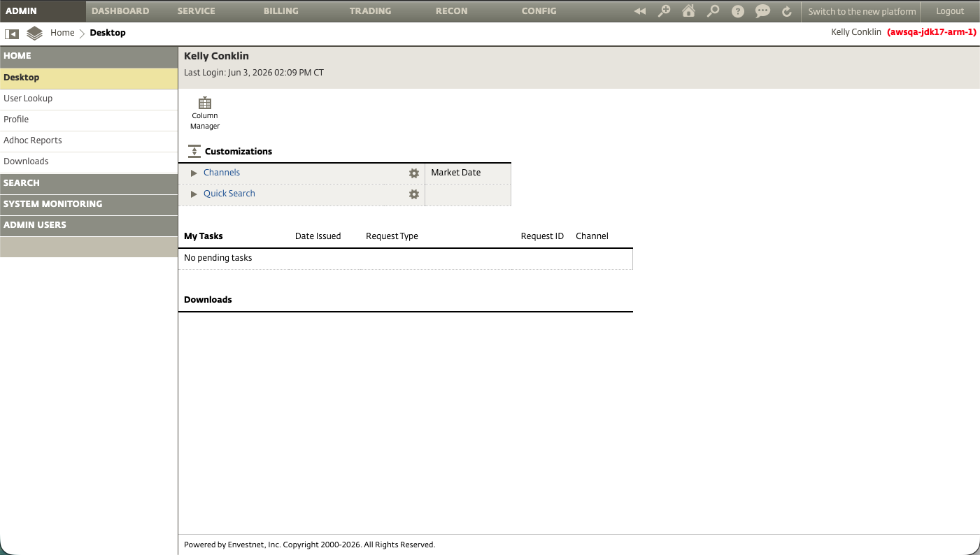Image resolution: width=980 pixels, height=555 pixels.
Task: Open the DASHBOARD top menu
Action: [120, 11]
